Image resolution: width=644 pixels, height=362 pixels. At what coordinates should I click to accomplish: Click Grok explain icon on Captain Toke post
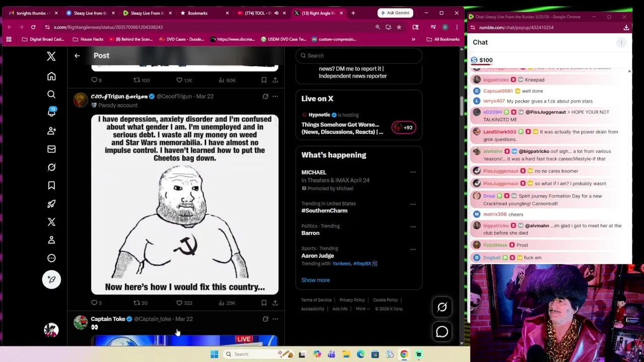[x=266, y=319]
